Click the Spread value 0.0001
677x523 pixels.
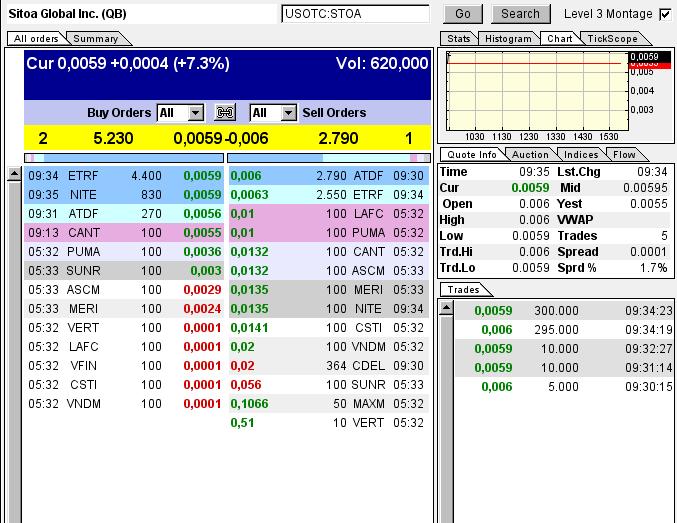coord(648,252)
